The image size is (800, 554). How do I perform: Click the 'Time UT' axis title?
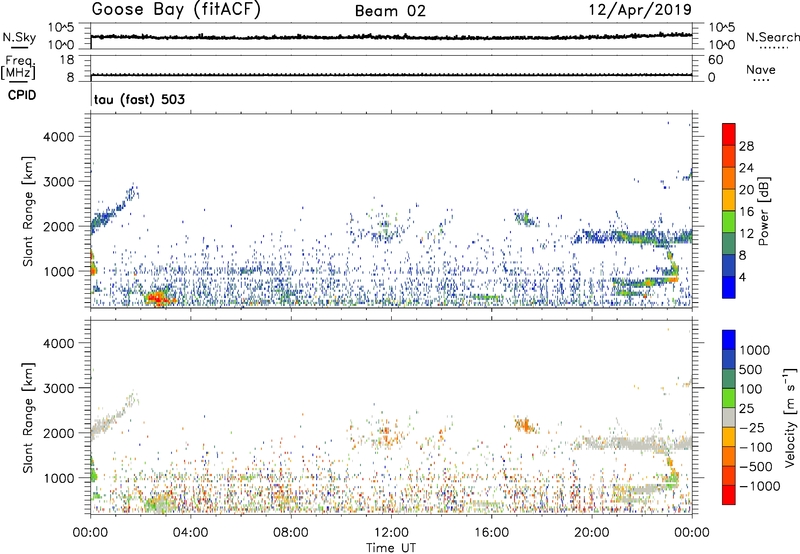click(x=391, y=548)
